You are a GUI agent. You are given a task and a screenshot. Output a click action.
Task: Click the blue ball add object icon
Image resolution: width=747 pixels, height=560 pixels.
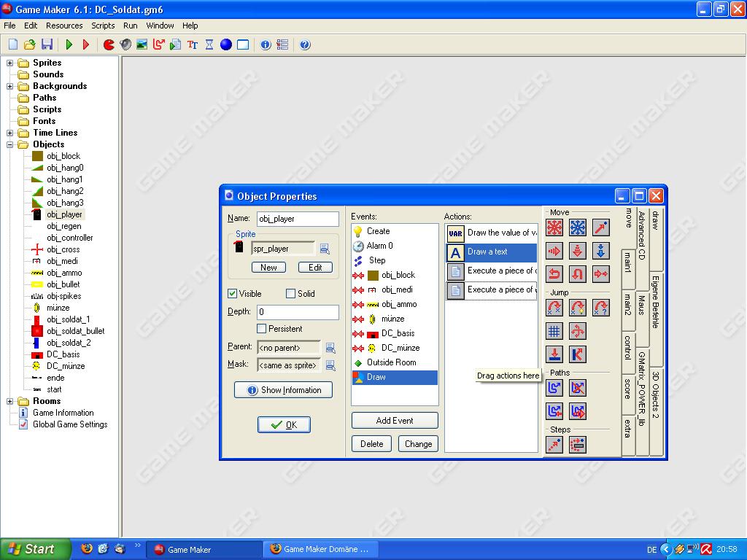pos(226,44)
